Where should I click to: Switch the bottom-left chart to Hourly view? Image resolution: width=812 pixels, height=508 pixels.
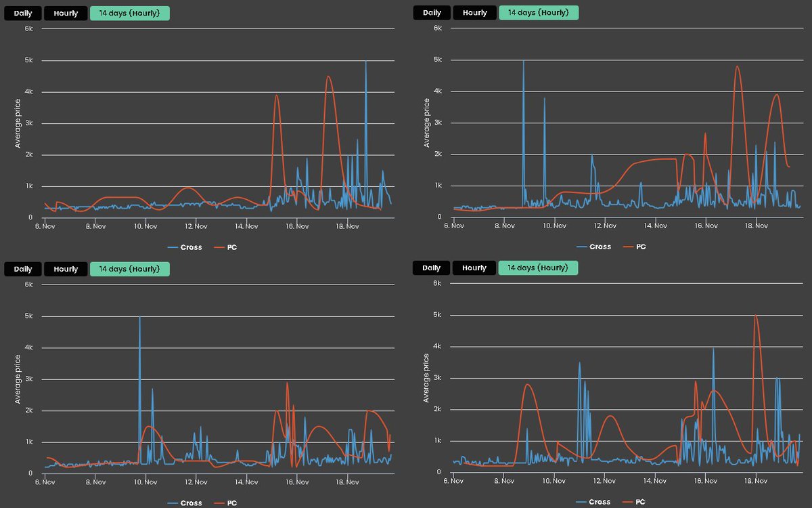(65, 269)
